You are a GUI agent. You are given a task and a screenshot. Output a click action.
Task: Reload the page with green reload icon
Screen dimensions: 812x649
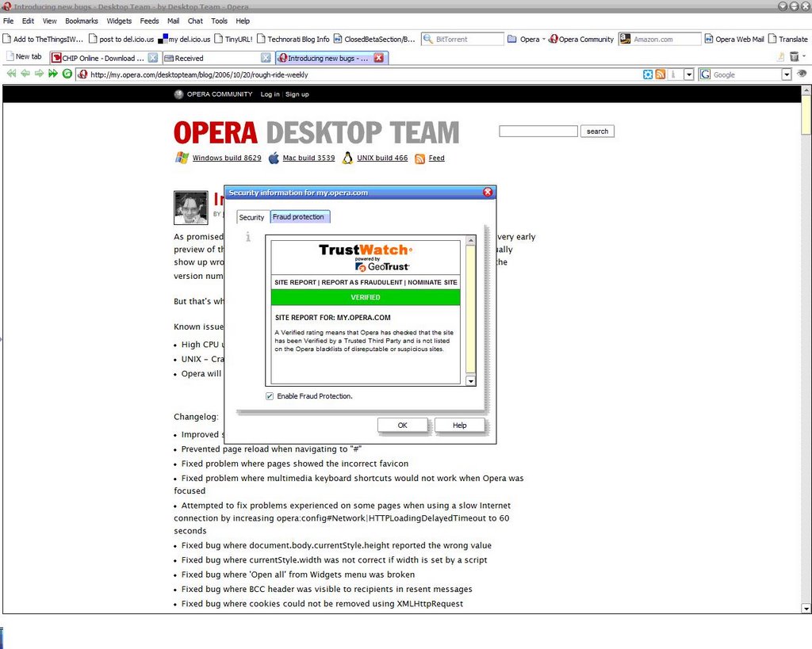(x=67, y=74)
